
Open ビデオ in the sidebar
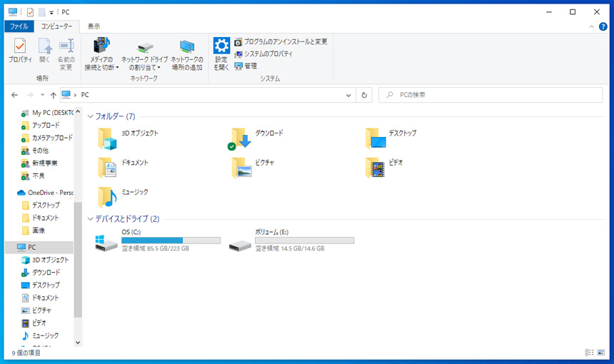coord(34,323)
